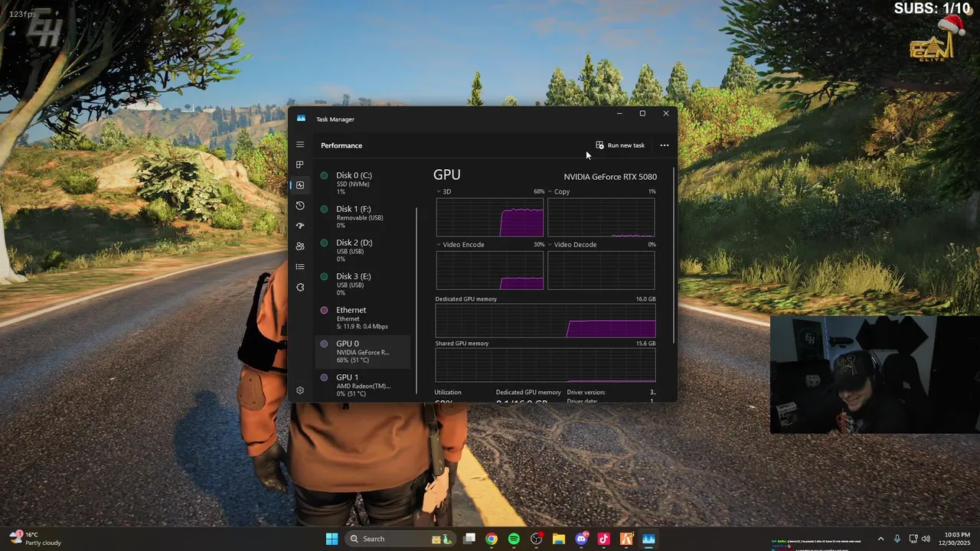The width and height of the screenshot is (980, 551).
Task: Click the GPU details pane scrollbar
Action: point(674,256)
